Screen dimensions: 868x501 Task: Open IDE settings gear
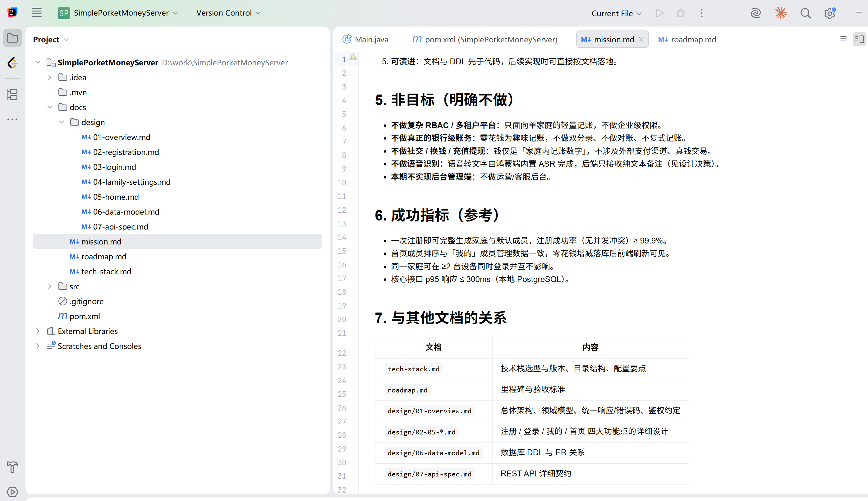pyautogui.click(x=830, y=13)
